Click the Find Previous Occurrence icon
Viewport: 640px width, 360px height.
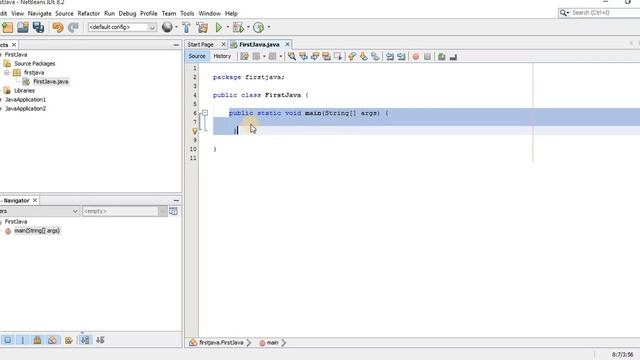tap(303, 56)
